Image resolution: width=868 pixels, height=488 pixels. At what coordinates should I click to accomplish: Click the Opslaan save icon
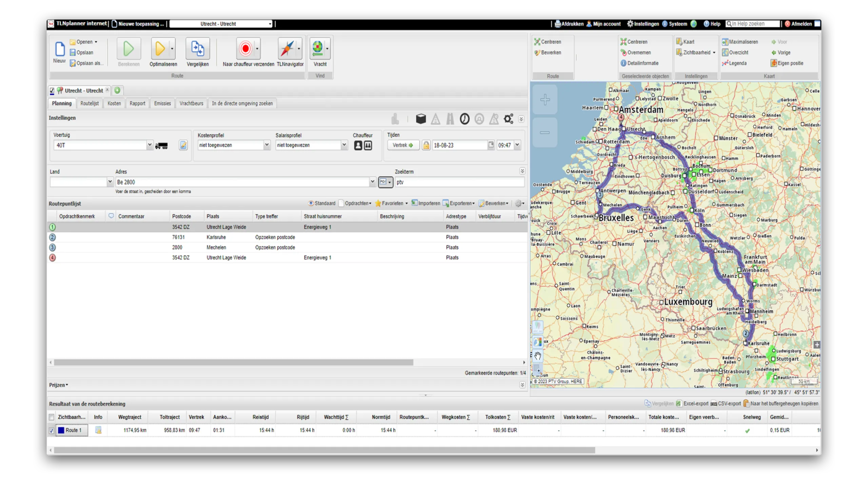[x=73, y=53]
